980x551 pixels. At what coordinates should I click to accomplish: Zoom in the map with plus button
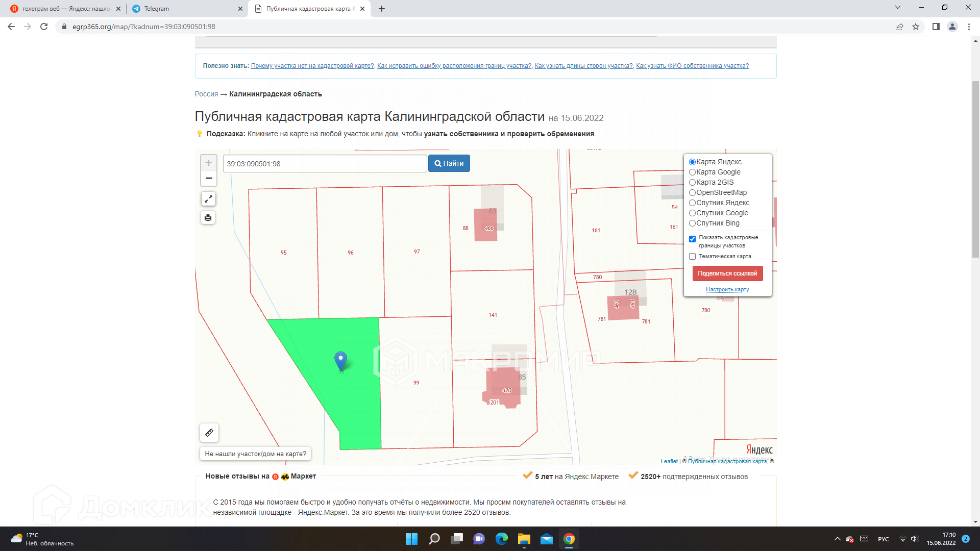208,163
